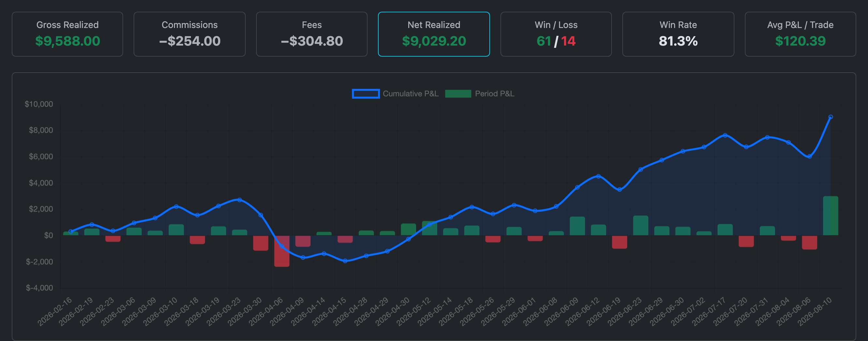Select the Gross Realized stat card
The height and width of the screenshot is (341, 868).
[67, 34]
